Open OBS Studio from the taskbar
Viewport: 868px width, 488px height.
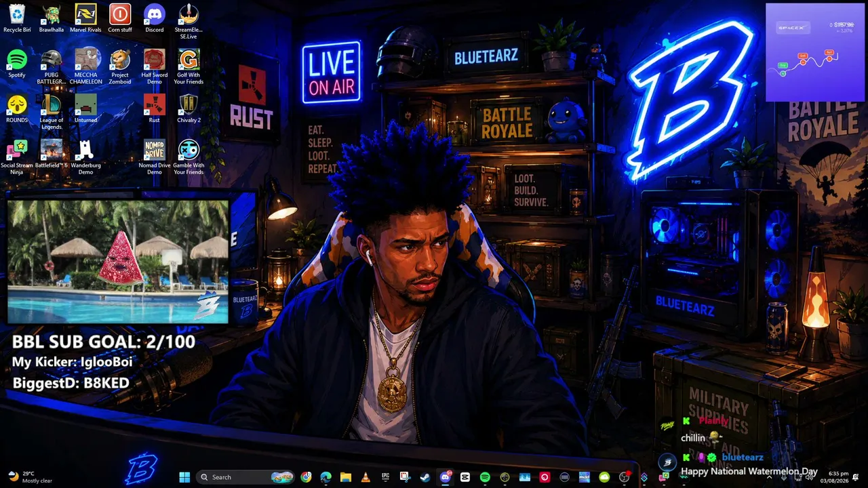point(624,477)
